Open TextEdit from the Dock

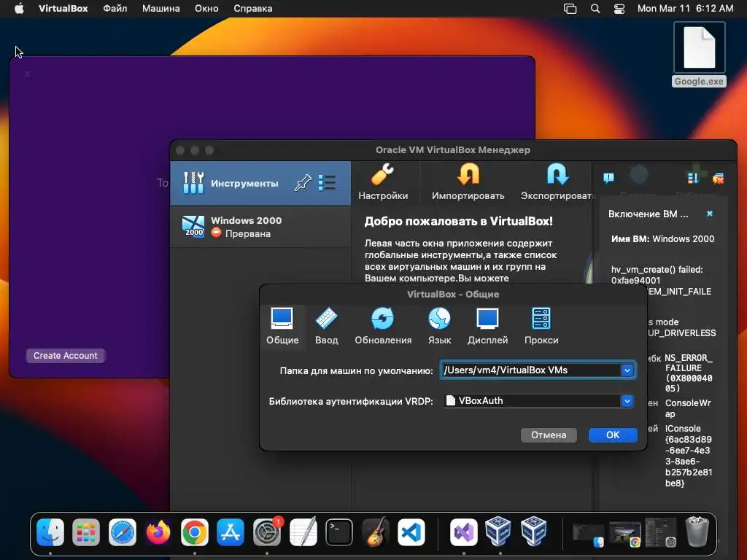click(x=303, y=532)
